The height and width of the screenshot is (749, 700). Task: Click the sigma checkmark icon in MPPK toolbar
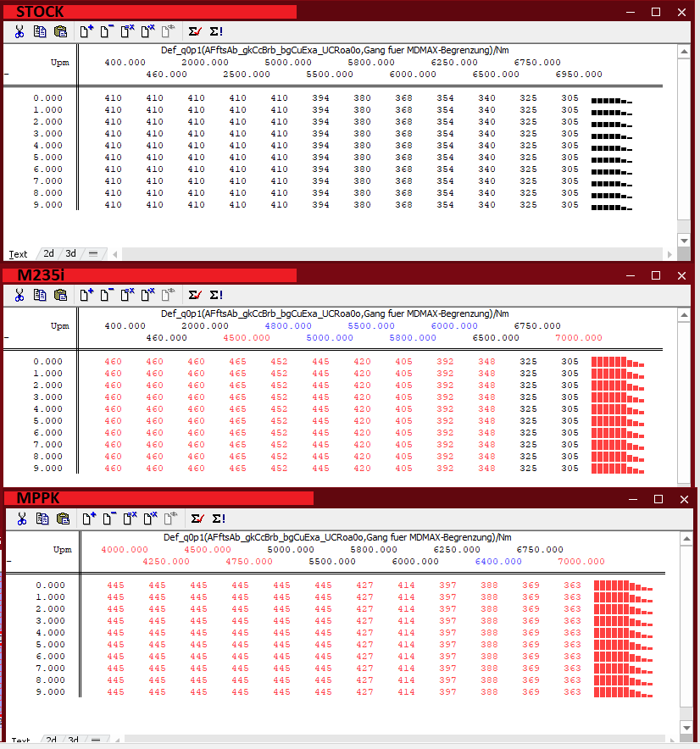(197, 519)
